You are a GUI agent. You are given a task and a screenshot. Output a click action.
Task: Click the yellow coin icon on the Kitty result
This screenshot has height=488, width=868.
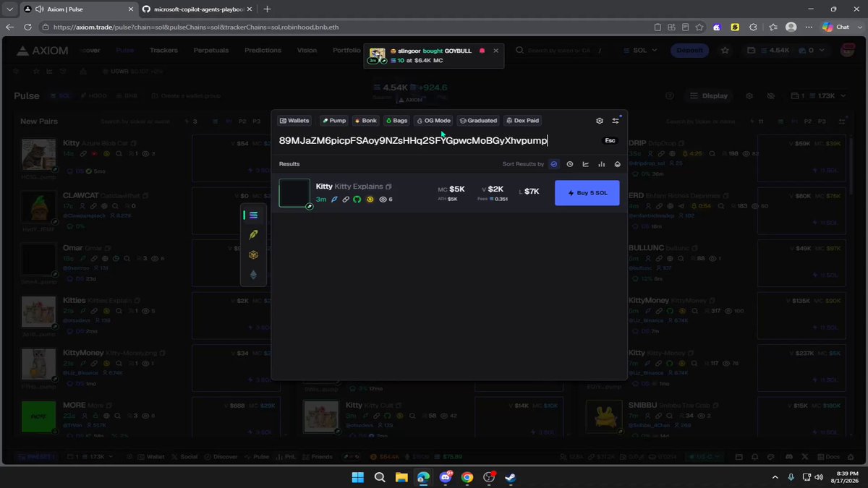click(x=370, y=199)
